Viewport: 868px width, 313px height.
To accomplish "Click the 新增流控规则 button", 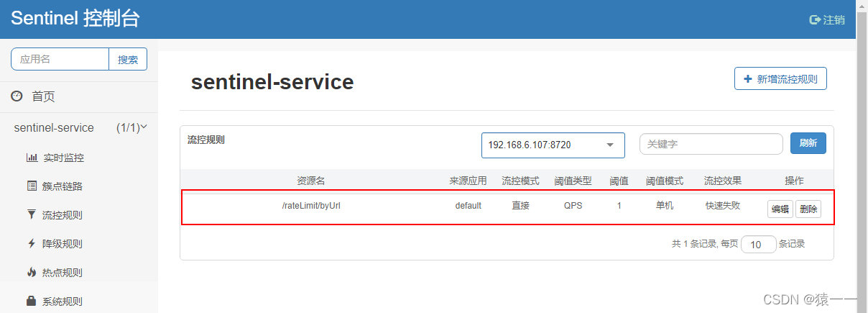I will (x=780, y=79).
